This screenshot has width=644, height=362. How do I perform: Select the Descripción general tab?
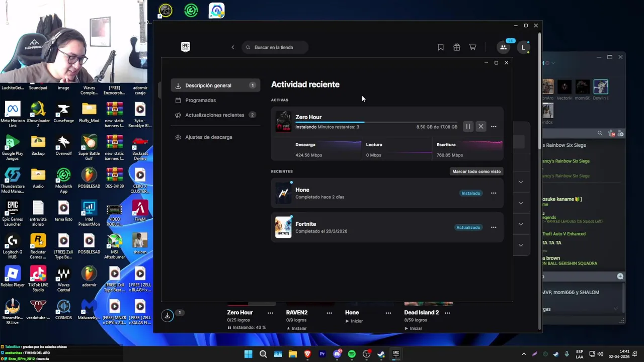(x=215, y=85)
